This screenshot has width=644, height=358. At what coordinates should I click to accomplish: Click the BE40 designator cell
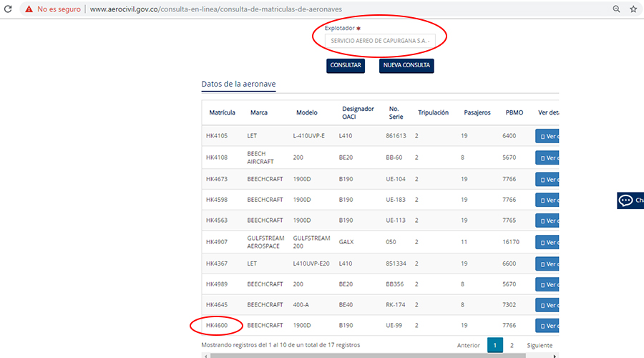pos(346,304)
